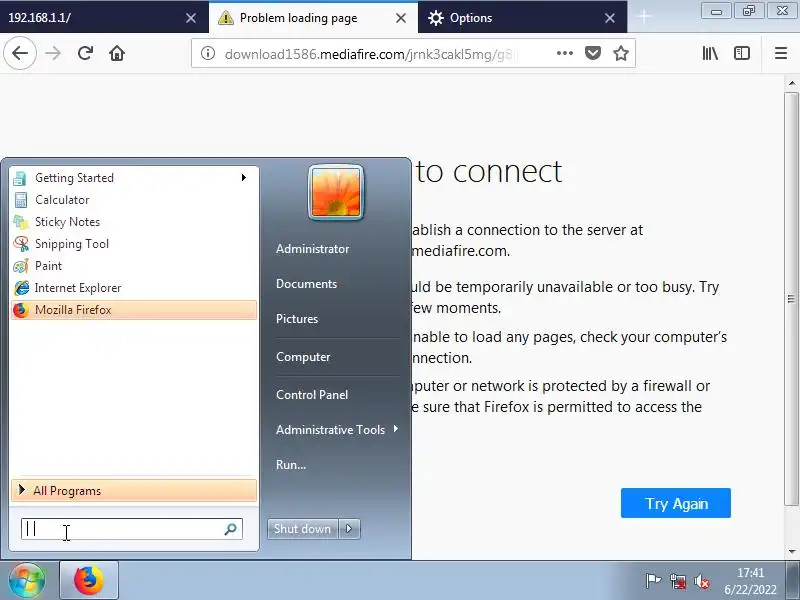Open Computer from Start menu
The height and width of the screenshot is (600, 800).
tap(303, 357)
